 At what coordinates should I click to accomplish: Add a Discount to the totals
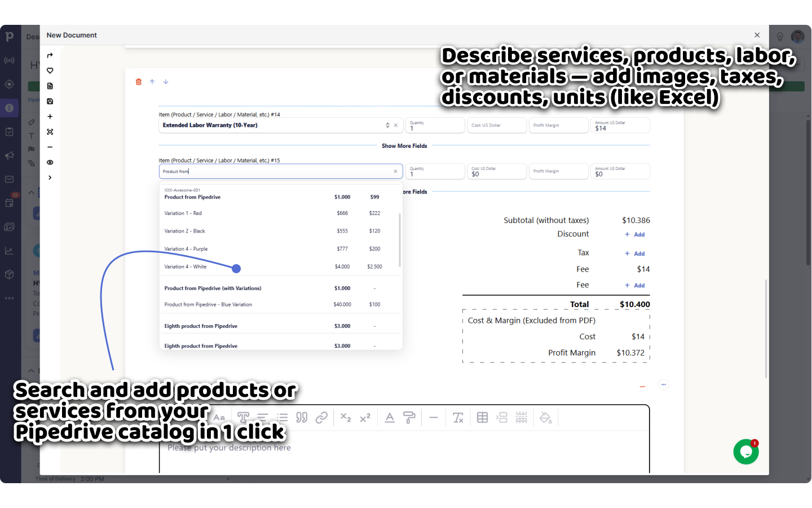click(x=635, y=235)
